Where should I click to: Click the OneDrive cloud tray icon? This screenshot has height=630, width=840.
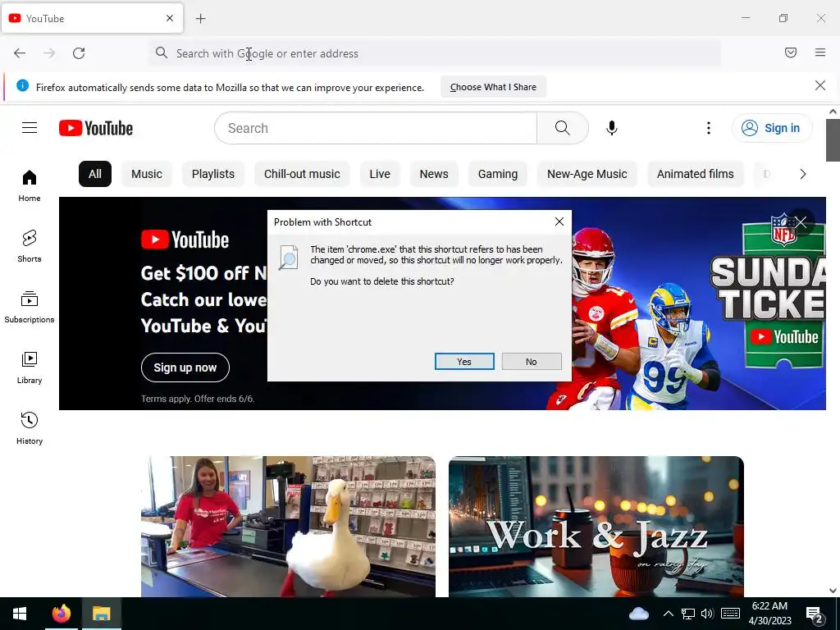click(x=638, y=614)
